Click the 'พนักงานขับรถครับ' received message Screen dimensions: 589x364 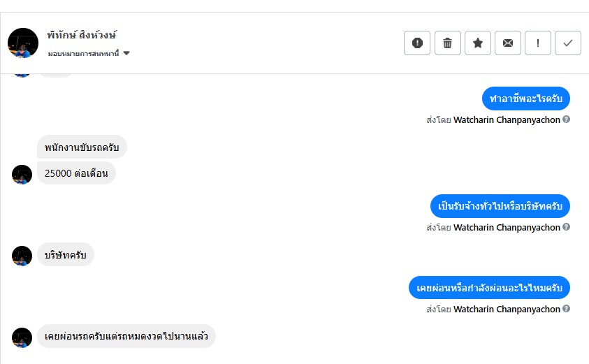(x=82, y=147)
